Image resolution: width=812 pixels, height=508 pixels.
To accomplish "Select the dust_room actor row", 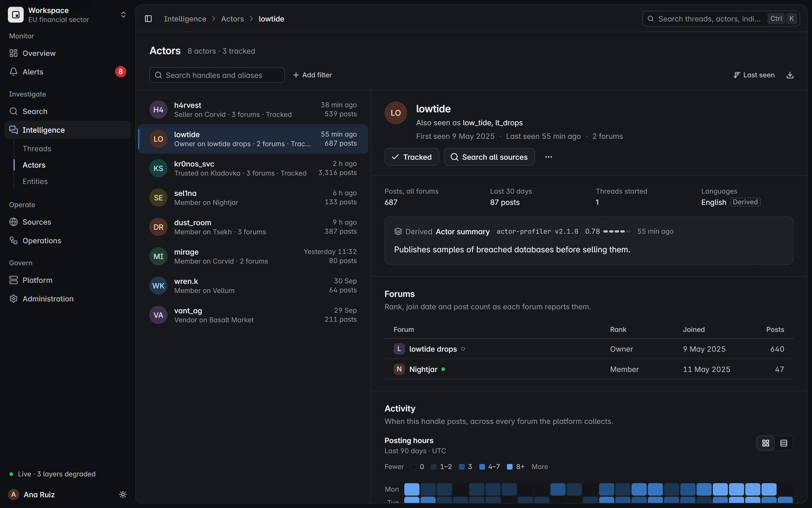I will point(253,227).
